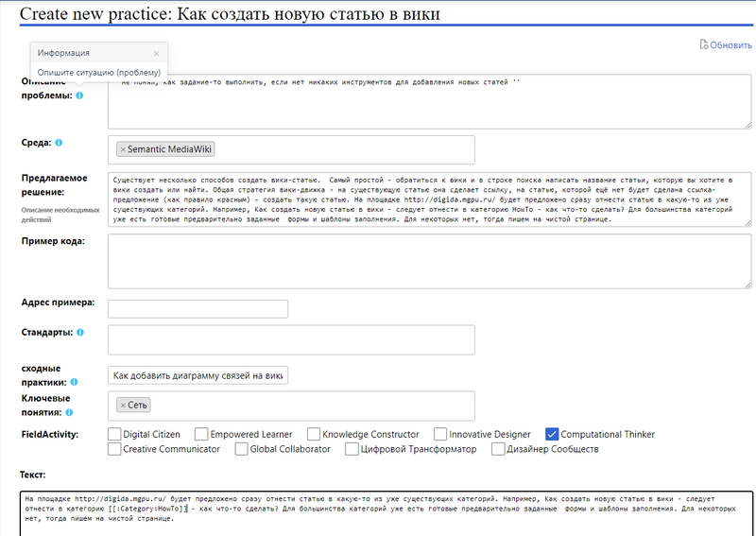Click inside the Предлагаемое решение text area
The image size is (756, 536).
click(x=429, y=199)
